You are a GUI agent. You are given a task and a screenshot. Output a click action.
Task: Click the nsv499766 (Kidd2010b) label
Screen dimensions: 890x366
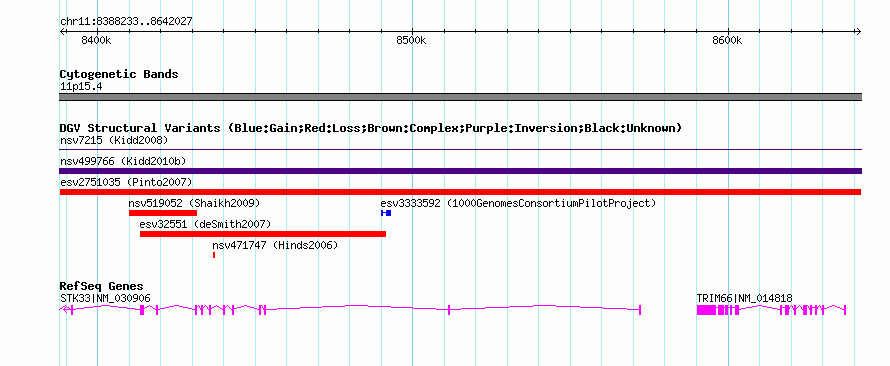(x=123, y=161)
